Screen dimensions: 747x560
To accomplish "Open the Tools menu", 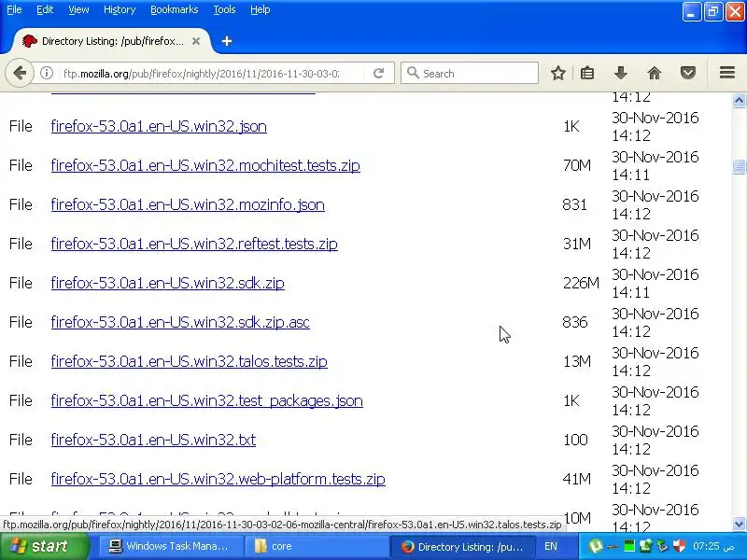I will [x=224, y=9].
